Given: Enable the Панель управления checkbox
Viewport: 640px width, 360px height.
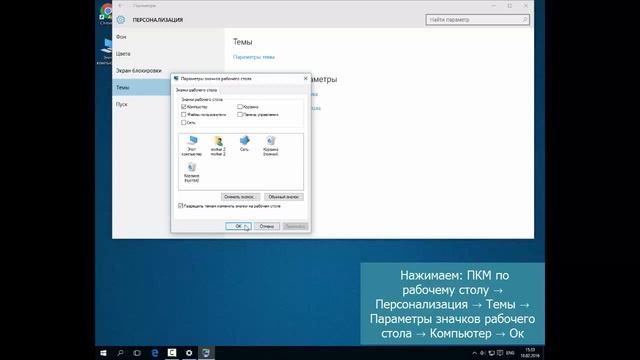Looking at the screenshot, I should 240,115.
